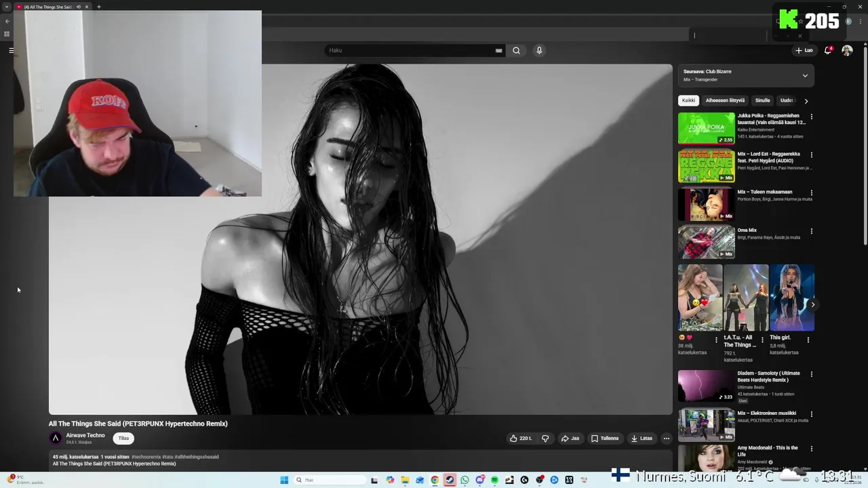Open Jukka Poika Reggaemiehen lauantai thumbnail
This screenshot has width=868, height=488.
[x=706, y=128]
